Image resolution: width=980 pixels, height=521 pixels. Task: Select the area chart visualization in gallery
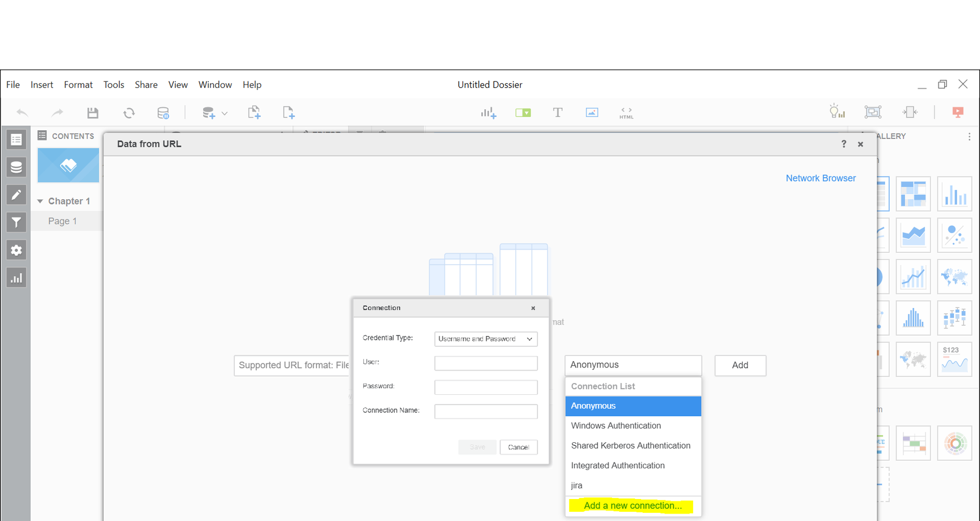pyautogui.click(x=913, y=235)
